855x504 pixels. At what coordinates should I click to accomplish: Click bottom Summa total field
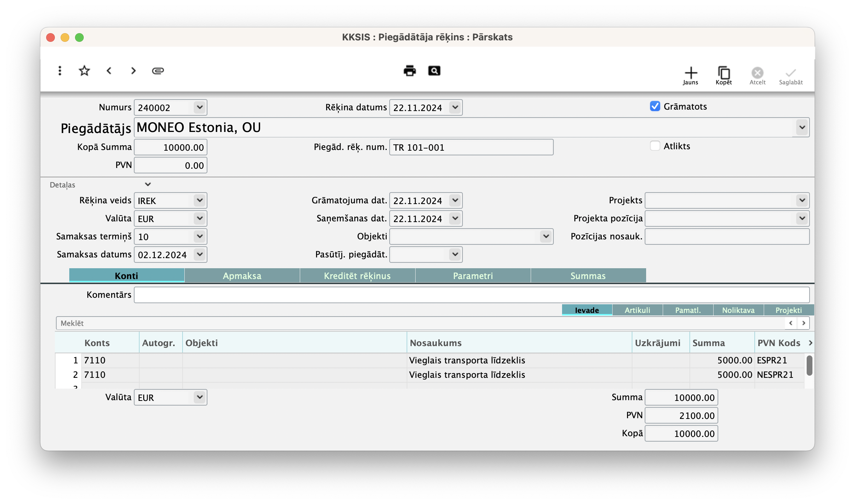[x=681, y=397]
